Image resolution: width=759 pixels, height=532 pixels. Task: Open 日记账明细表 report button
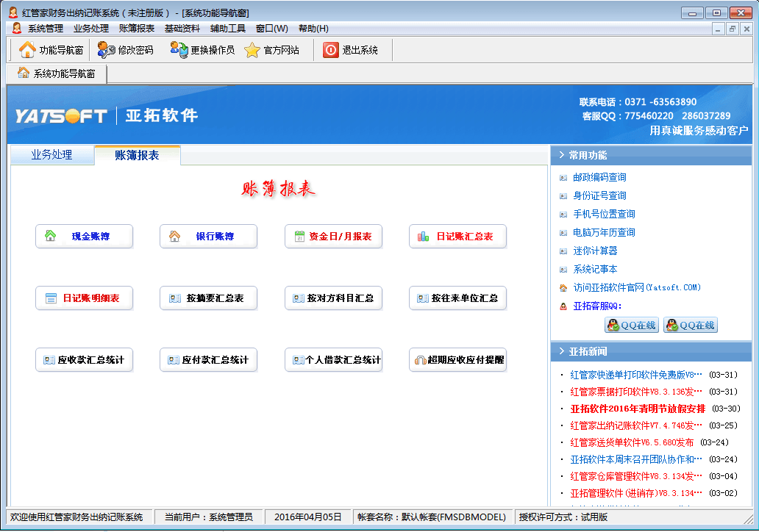coord(84,298)
